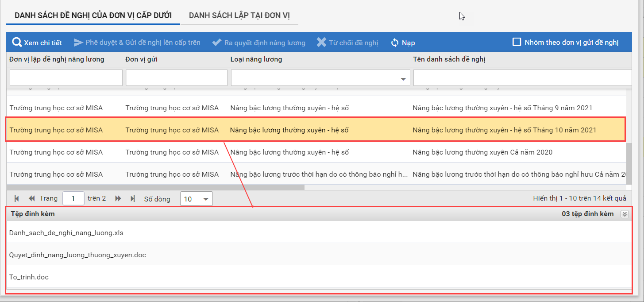The height and width of the screenshot is (302, 644).
Task: Open attachment To_trinh.doc
Action: [x=29, y=277]
